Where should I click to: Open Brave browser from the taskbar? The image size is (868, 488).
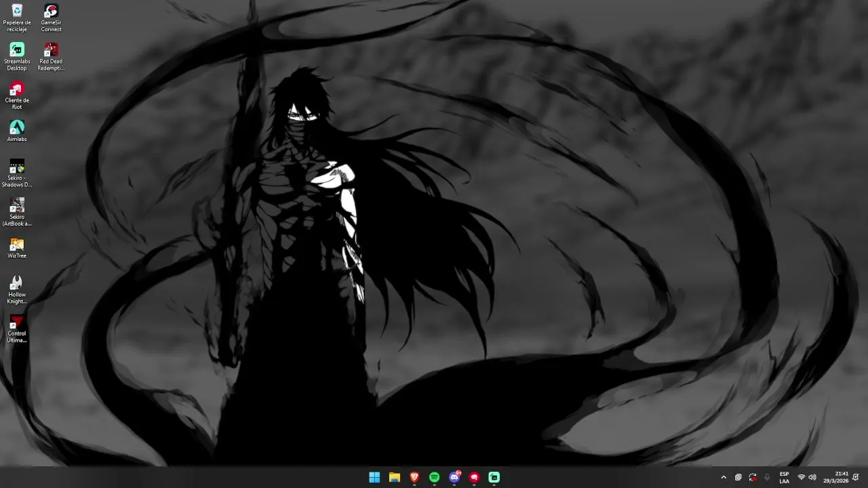click(414, 477)
